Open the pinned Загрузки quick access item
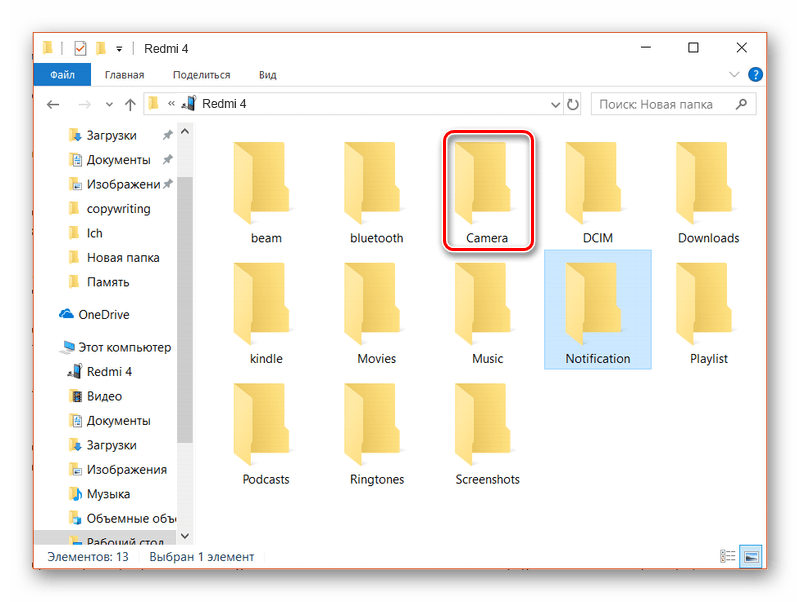 point(111,135)
